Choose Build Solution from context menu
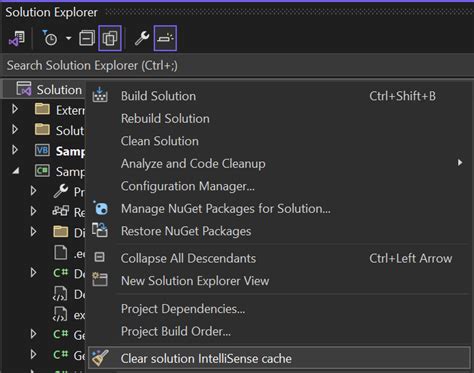The width and height of the screenshot is (474, 373). (278, 96)
